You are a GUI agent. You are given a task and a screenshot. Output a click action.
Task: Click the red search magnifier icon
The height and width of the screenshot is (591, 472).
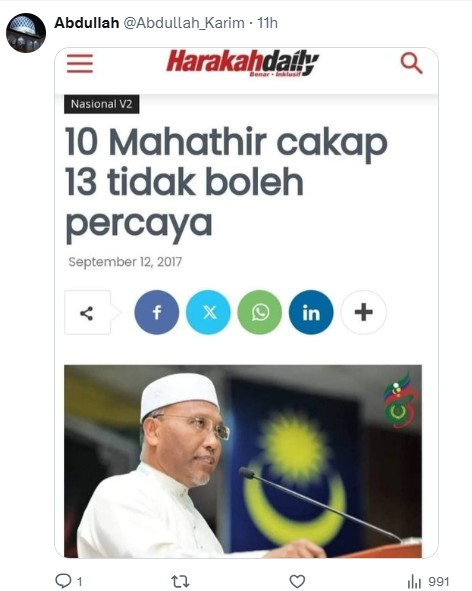click(411, 63)
